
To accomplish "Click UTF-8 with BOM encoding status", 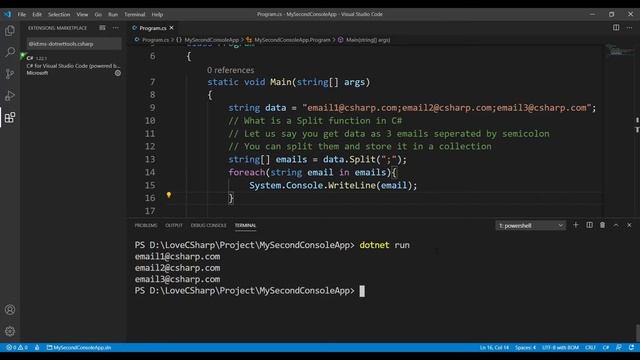I will pos(560,347).
